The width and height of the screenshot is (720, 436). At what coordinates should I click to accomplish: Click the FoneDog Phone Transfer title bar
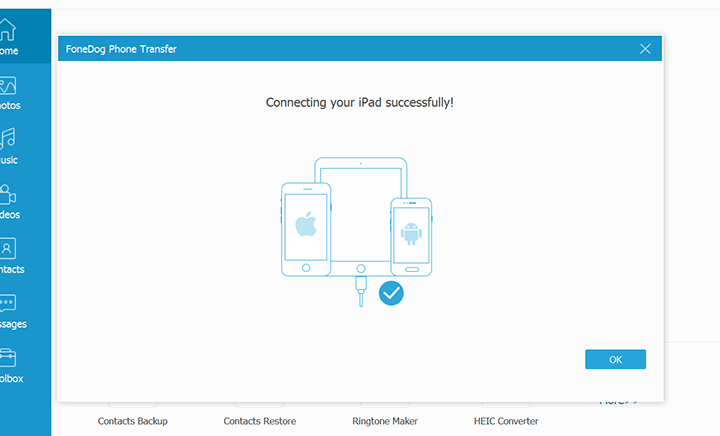coord(300,49)
